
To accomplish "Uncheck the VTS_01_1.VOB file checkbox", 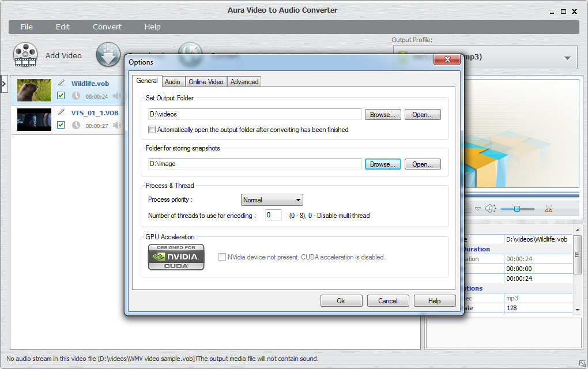I will tap(61, 125).
